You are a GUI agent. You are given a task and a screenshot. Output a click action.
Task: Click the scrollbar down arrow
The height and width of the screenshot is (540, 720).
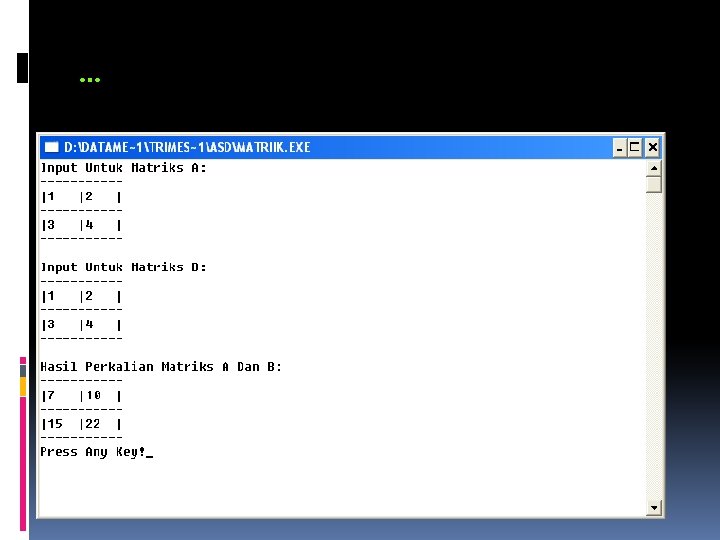[x=653, y=508]
